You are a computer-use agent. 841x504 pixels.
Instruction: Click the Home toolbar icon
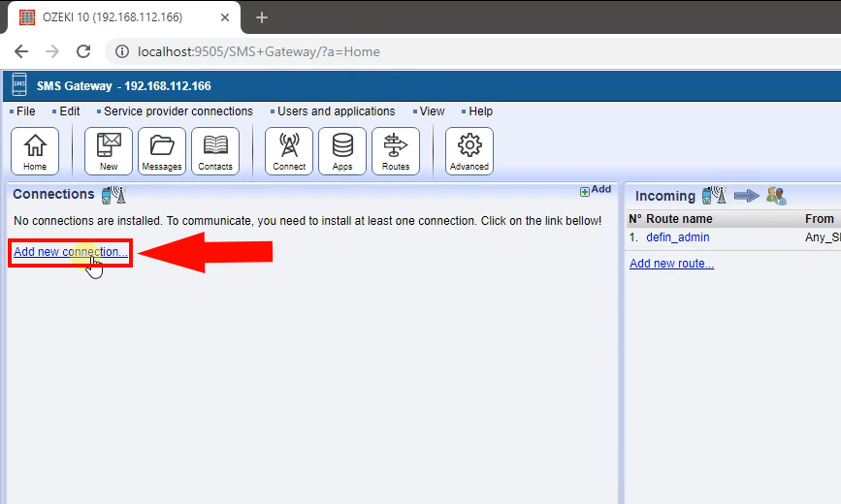[35, 151]
